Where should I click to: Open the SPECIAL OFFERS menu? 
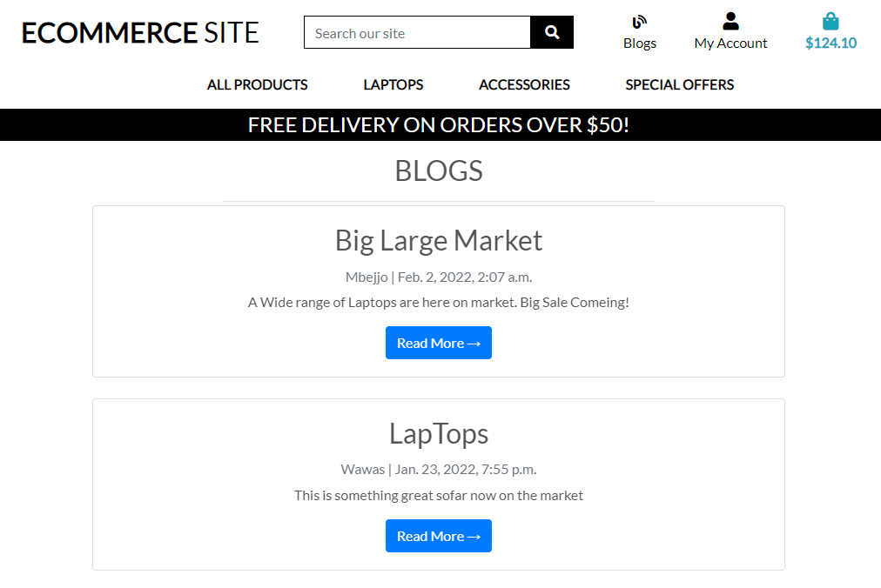680,84
